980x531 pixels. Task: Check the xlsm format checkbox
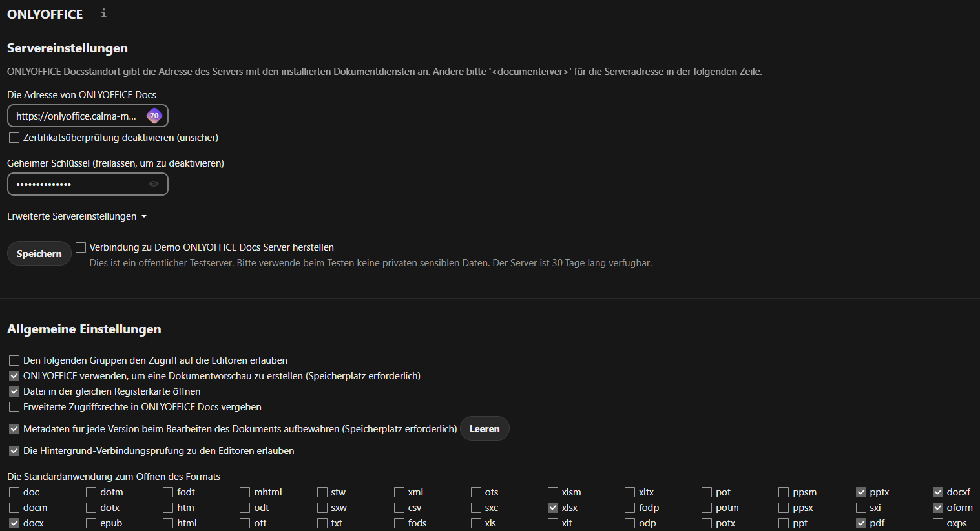553,492
